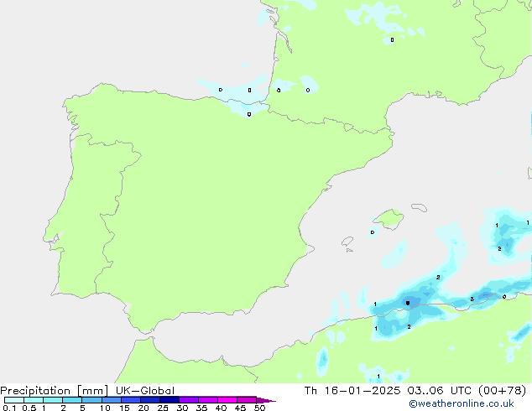The image size is (532, 411).
Task: Click the '25' legend scale label
Action: (x=163, y=408)
